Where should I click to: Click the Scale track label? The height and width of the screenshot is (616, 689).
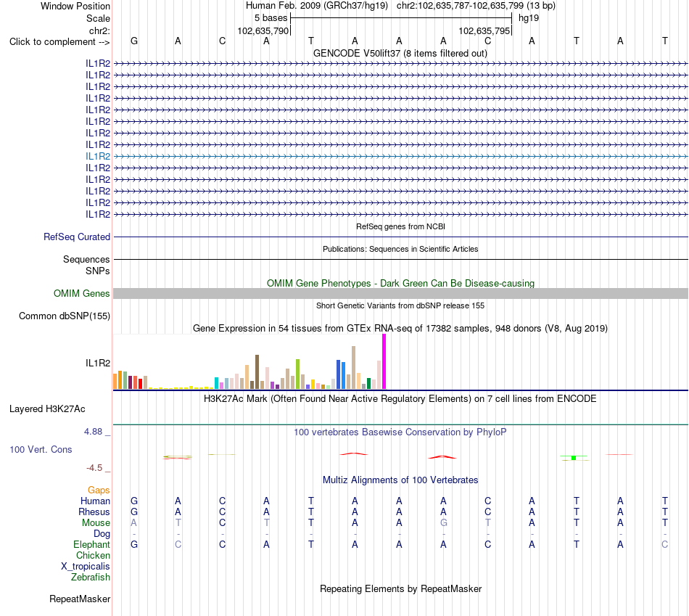click(x=98, y=18)
